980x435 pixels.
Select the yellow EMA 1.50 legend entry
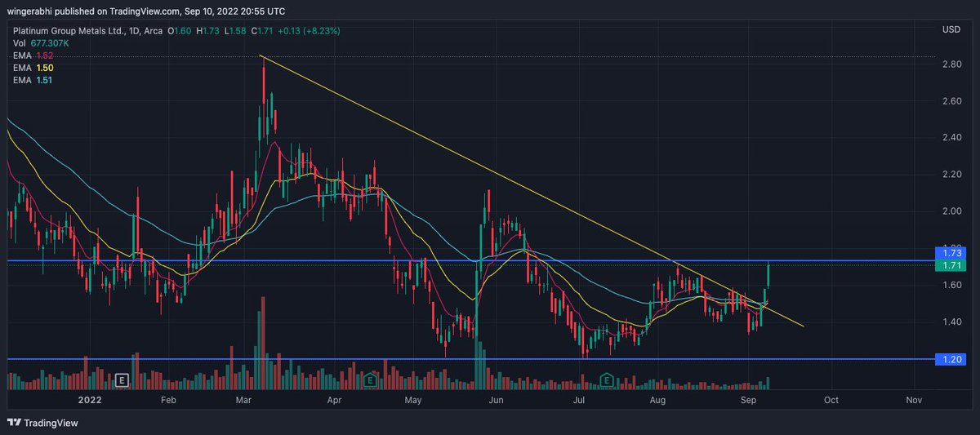pyautogui.click(x=33, y=68)
